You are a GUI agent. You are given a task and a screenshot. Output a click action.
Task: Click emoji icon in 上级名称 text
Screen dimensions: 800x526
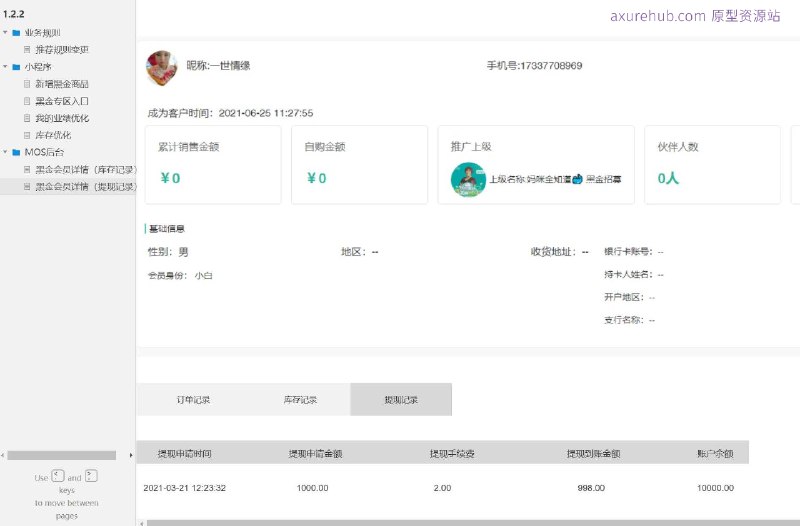(577, 179)
